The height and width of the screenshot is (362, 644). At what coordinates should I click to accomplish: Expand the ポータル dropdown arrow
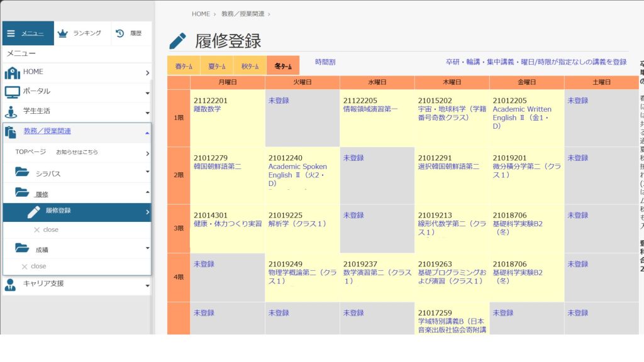click(x=147, y=93)
